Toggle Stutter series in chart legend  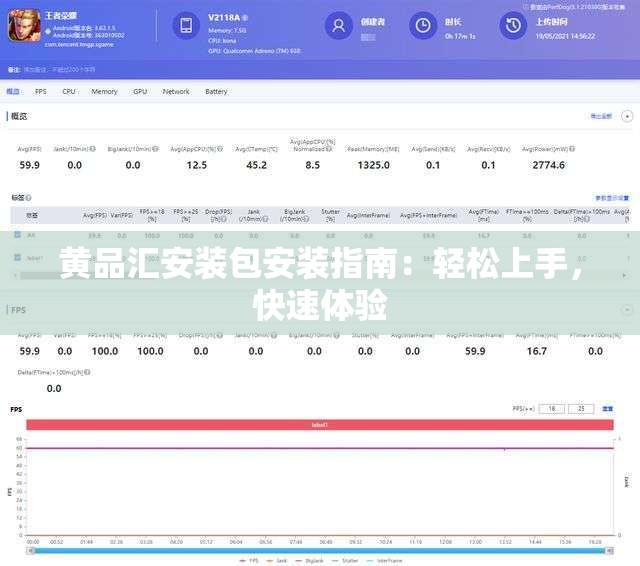tap(345, 561)
